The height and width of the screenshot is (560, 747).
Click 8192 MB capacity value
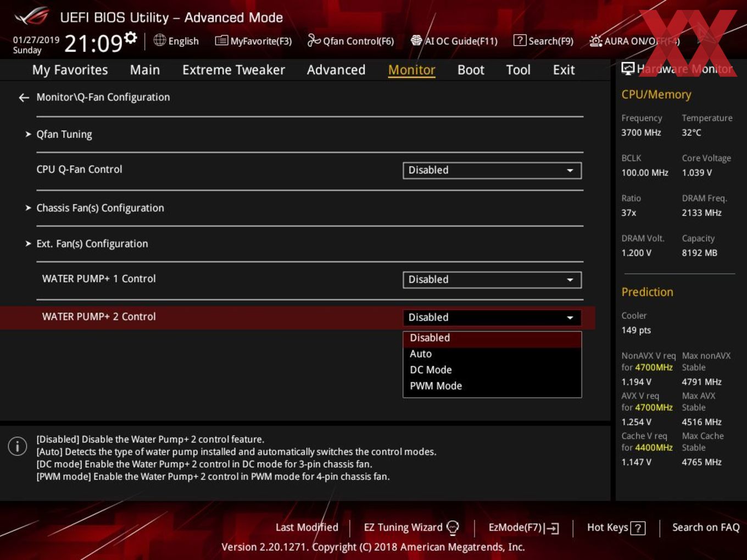pos(699,253)
